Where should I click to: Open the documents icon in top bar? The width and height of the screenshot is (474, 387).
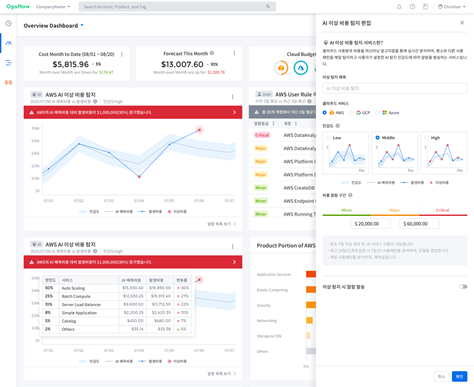(425, 7)
